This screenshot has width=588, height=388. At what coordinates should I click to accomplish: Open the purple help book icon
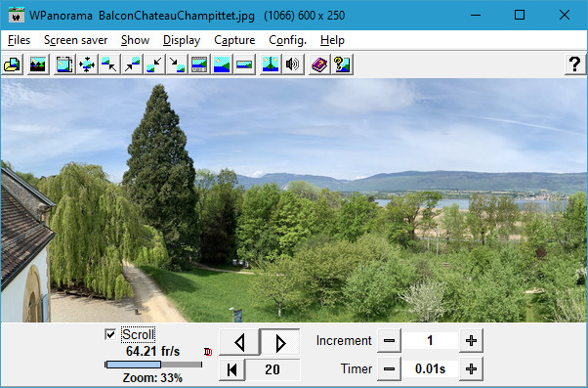click(x=319, y=65)
